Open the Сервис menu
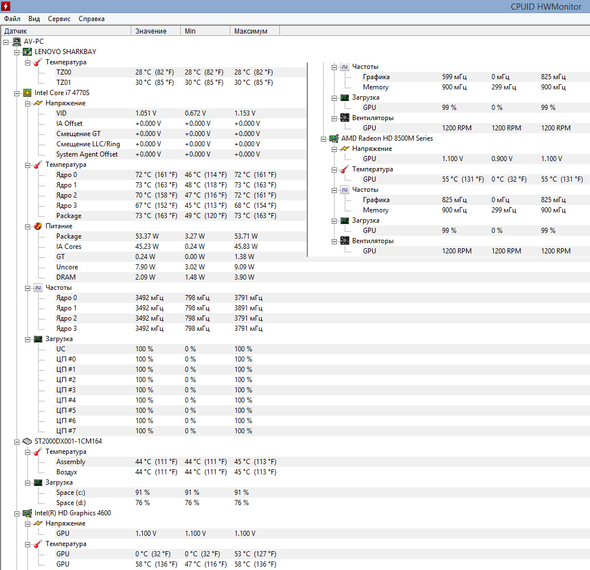This screenshot has height=570, width=590. (59, 19)
